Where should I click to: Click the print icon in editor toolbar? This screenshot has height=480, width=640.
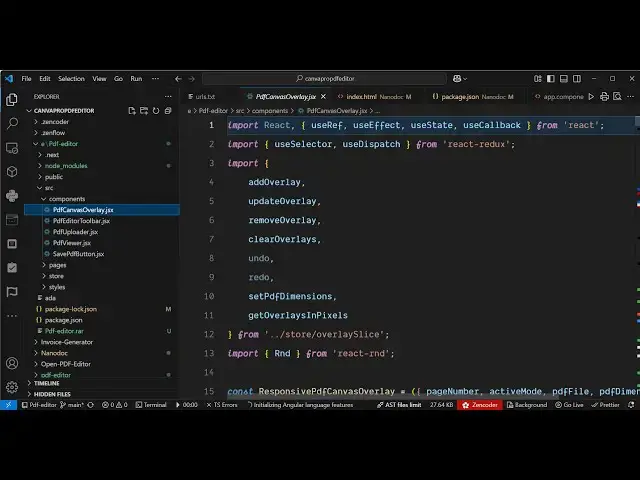point(604,97)
